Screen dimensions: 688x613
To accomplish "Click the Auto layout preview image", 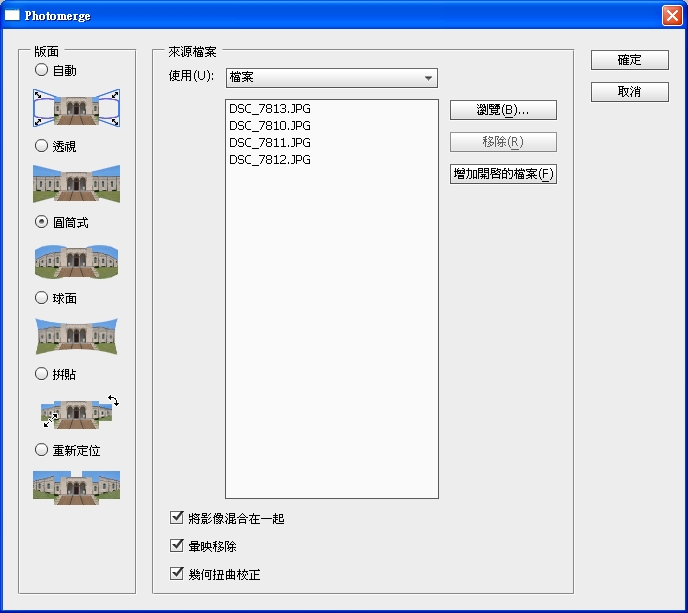I will click(76, 108).
